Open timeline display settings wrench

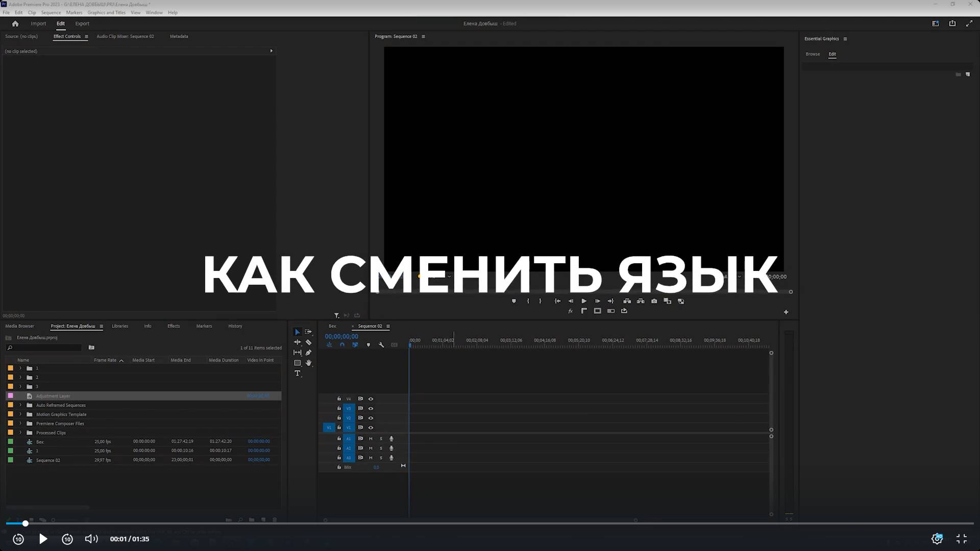coord(381,345)
